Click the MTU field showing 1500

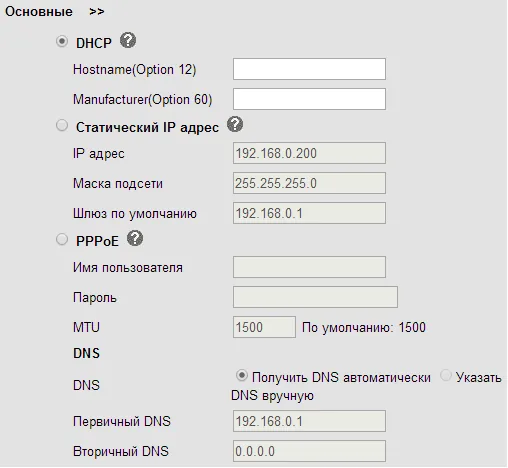pos(264,327)
